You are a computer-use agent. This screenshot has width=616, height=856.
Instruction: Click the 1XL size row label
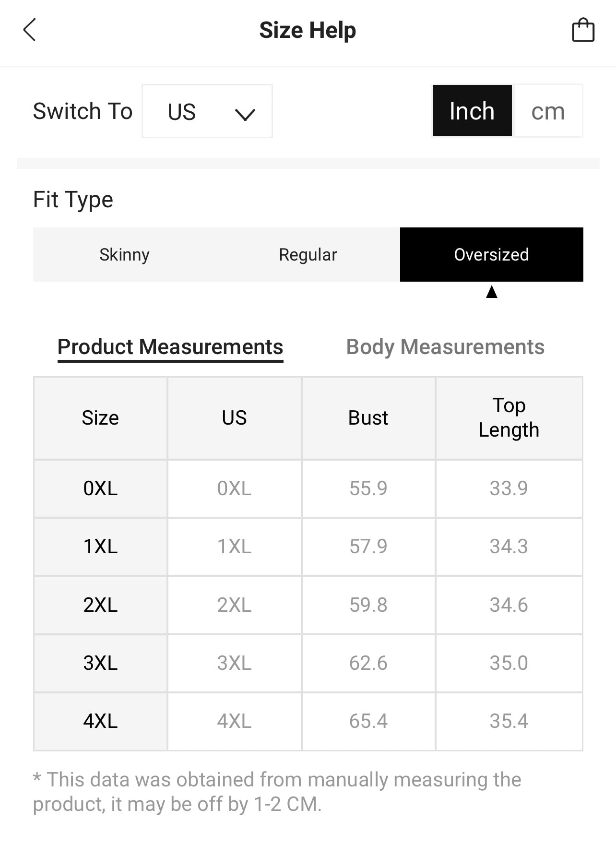point(100,547)
